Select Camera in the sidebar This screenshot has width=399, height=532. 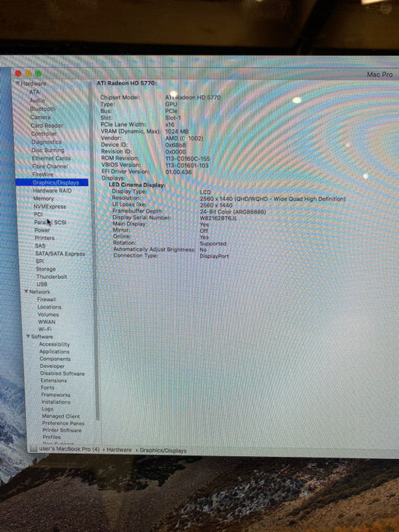(40, 117)
